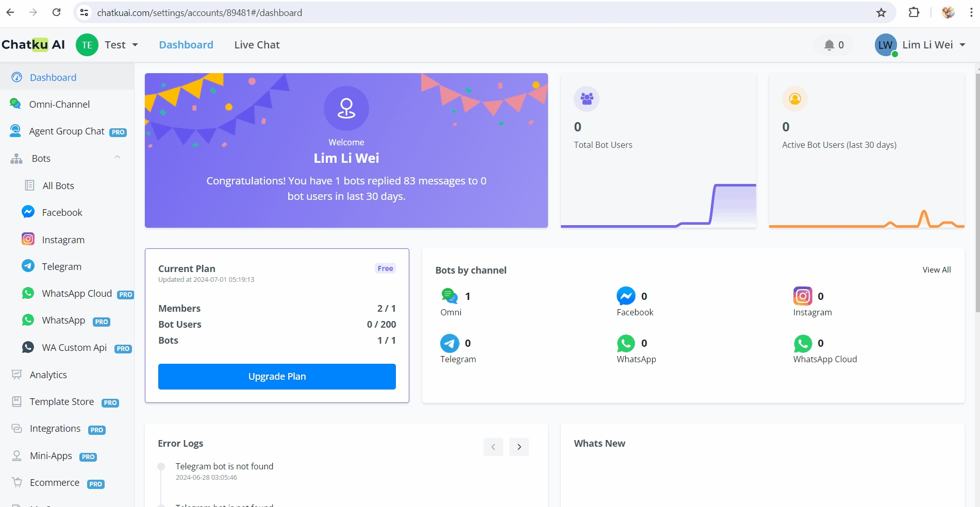Open Telegram bots from the sidebar
Viewport: 980px width, 507px height.
pos(61,266)
